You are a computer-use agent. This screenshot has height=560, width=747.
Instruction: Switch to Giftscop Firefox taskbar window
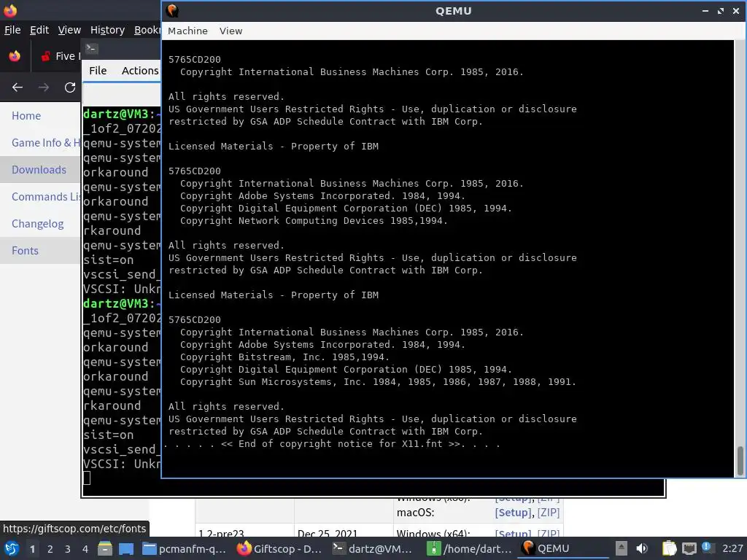[x=279, y=548]
